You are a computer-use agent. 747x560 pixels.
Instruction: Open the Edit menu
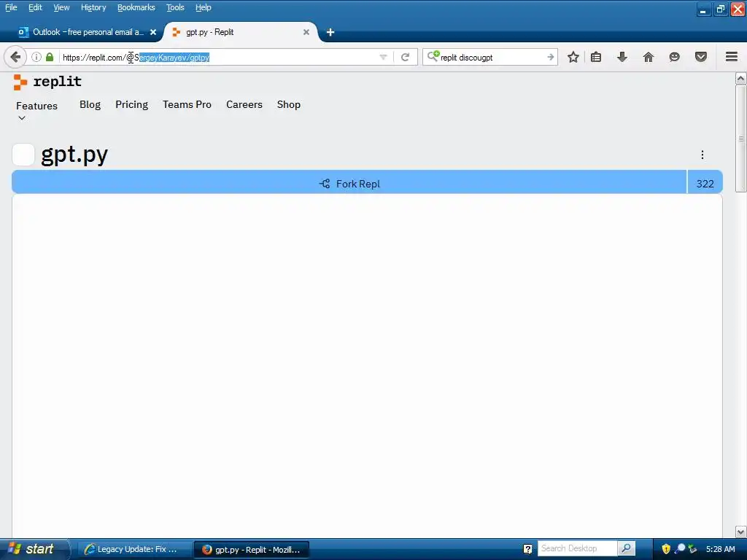coord(35,7)
